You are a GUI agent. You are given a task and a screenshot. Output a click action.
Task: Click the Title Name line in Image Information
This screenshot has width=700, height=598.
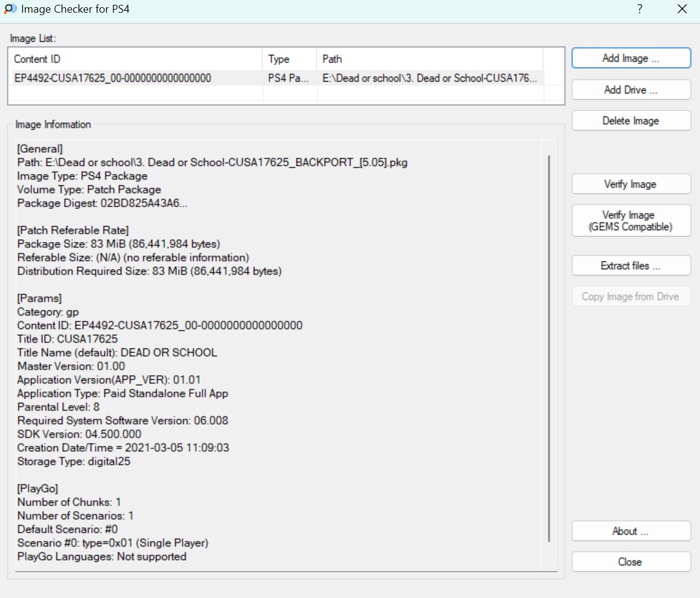(x=117, y=353)
